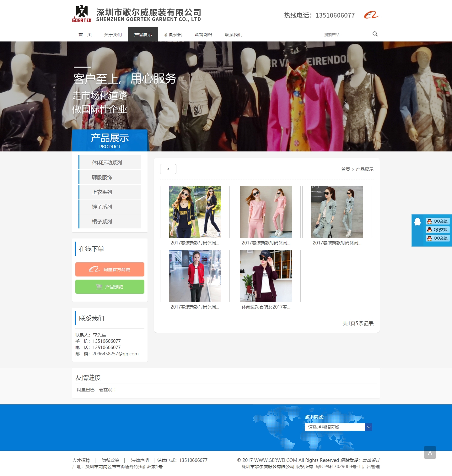Click the Goertek company logo
This screenshot has width=452, height=476.
coord(82,14)
